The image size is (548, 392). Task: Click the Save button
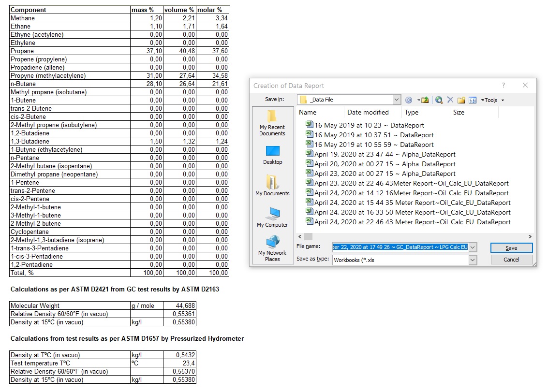point(511,247)
